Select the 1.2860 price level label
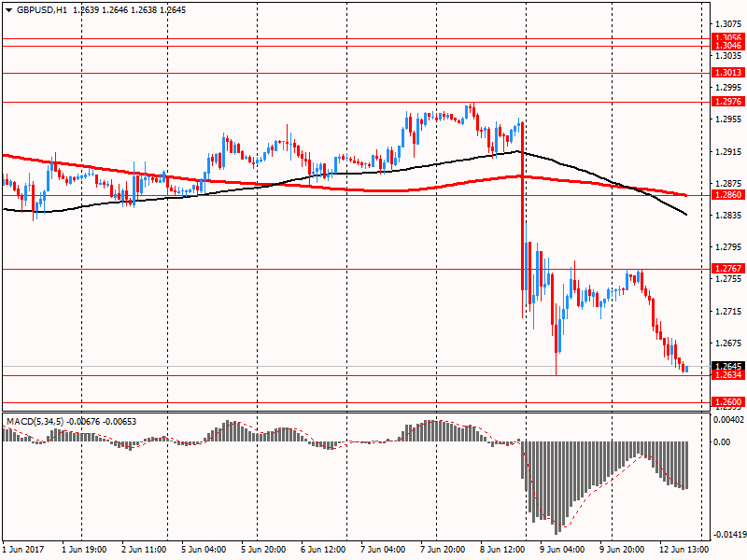The height and width of the screenshot is (560, 747). (727, 195)
